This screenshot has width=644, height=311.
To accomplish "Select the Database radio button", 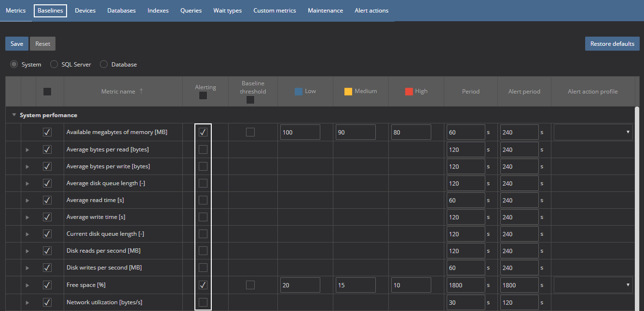I will coord(104,65).
